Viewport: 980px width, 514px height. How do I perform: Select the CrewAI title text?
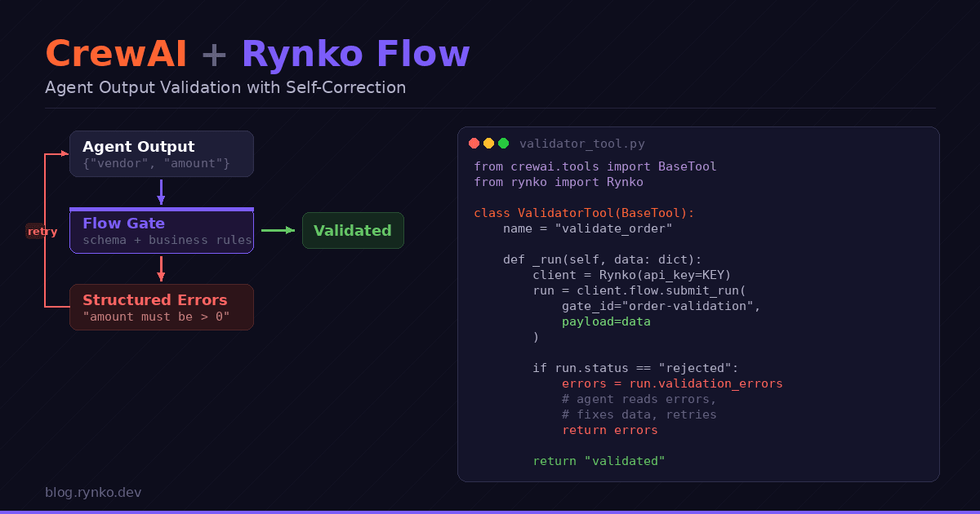point(116,53)
